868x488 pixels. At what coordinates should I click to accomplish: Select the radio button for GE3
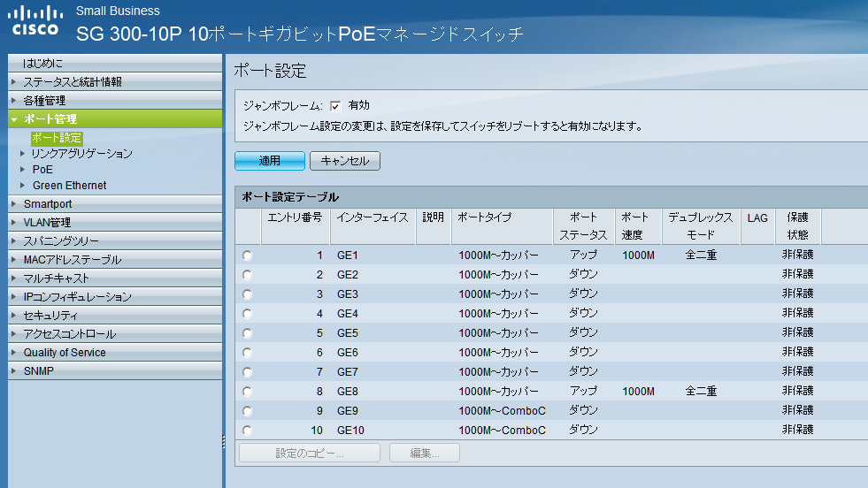247,294
